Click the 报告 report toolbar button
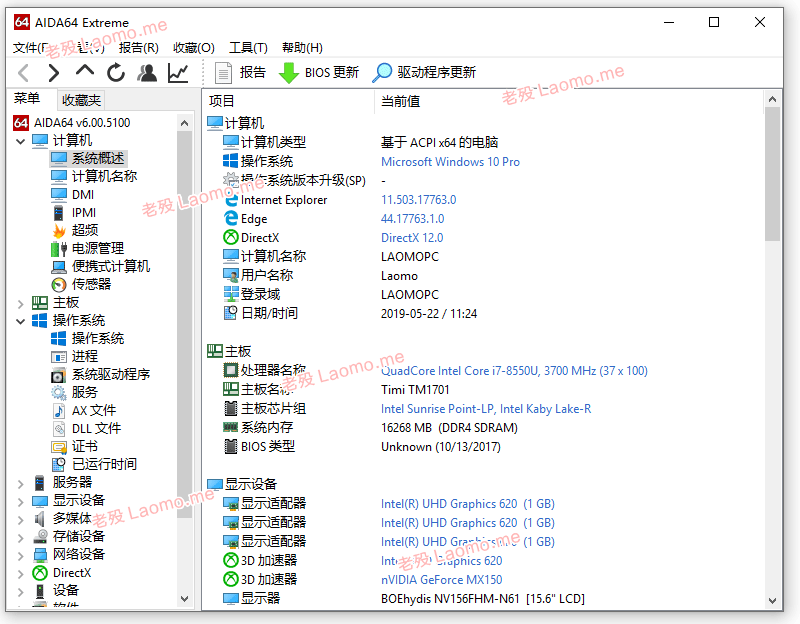800x624 pixels. pyautogui.click(x=240, y=73)
